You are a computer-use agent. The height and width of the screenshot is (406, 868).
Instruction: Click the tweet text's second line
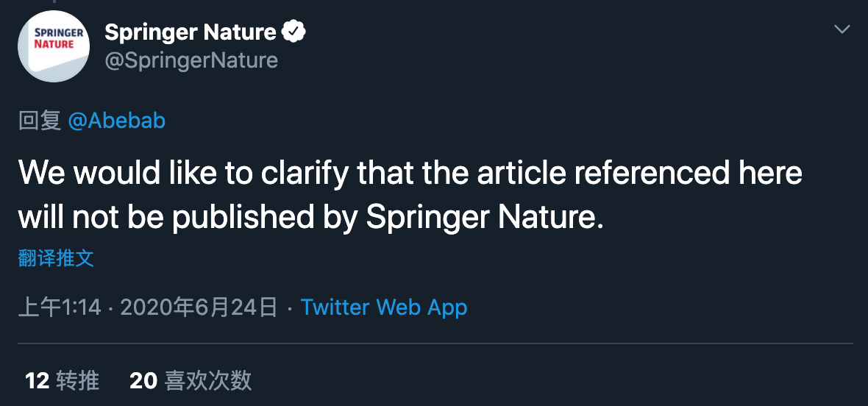tap(310, 218)
